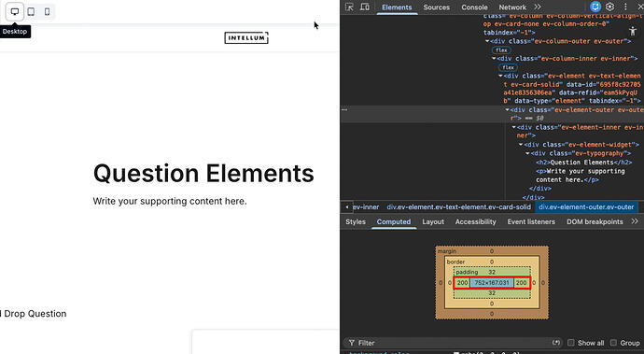Screen dimensions: 644x354
Task: Open the Console panel tab
Action: pyautogui.click(x=474, y=7)
